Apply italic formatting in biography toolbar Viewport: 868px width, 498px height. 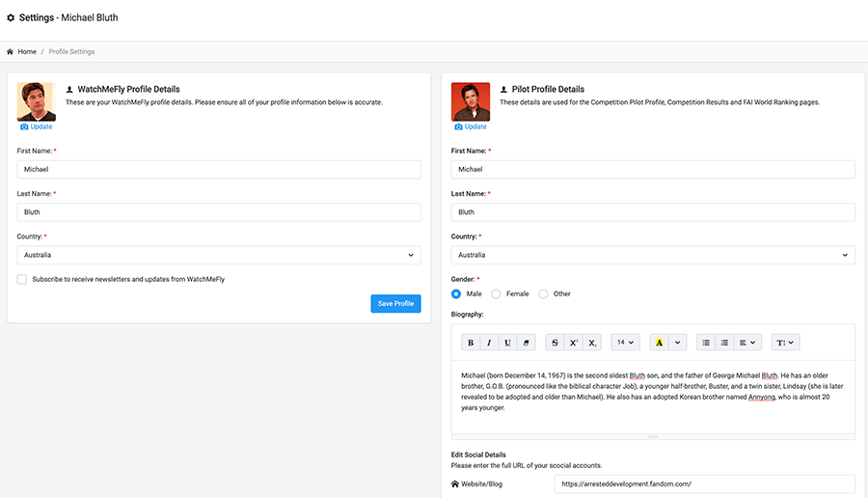(x=489, y=343)
